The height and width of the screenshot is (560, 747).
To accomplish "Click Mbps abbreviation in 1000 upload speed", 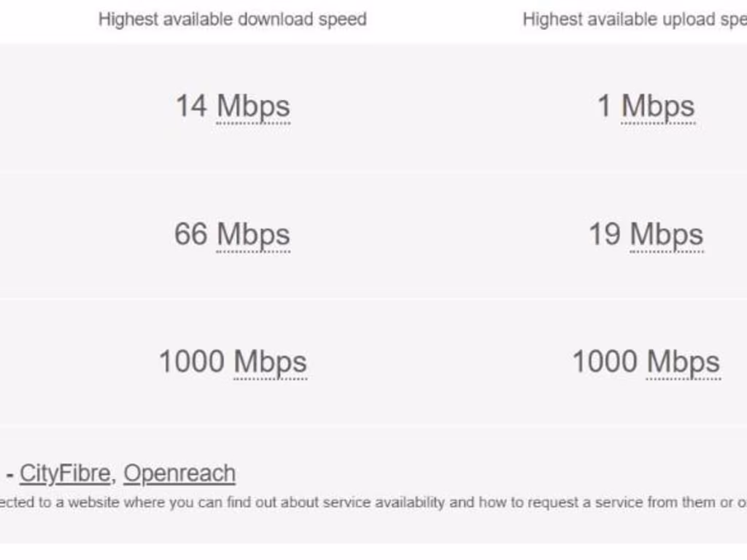I will 684,362.
